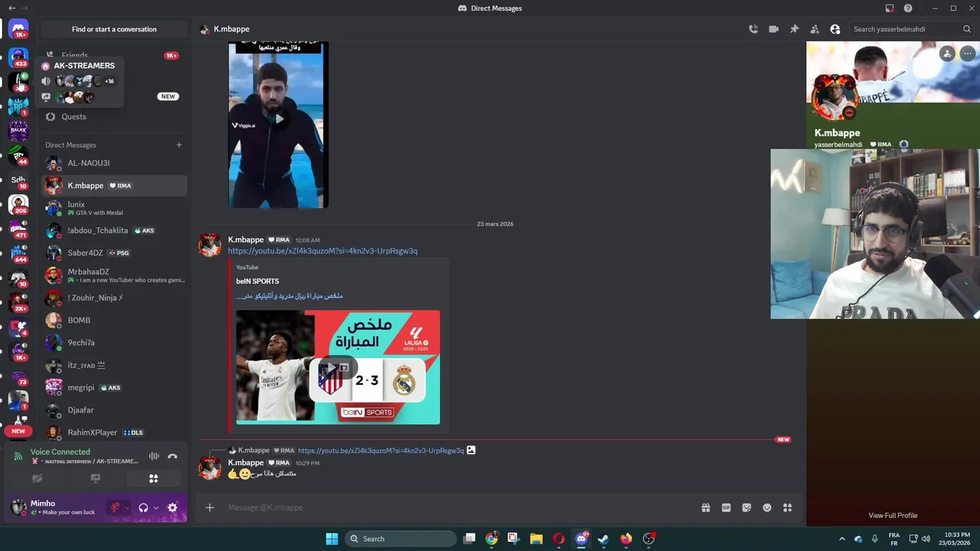Show hidden system tray icons
Viewport: 980px width, 551px height.
pyautogui.click(x=841, y=539)
